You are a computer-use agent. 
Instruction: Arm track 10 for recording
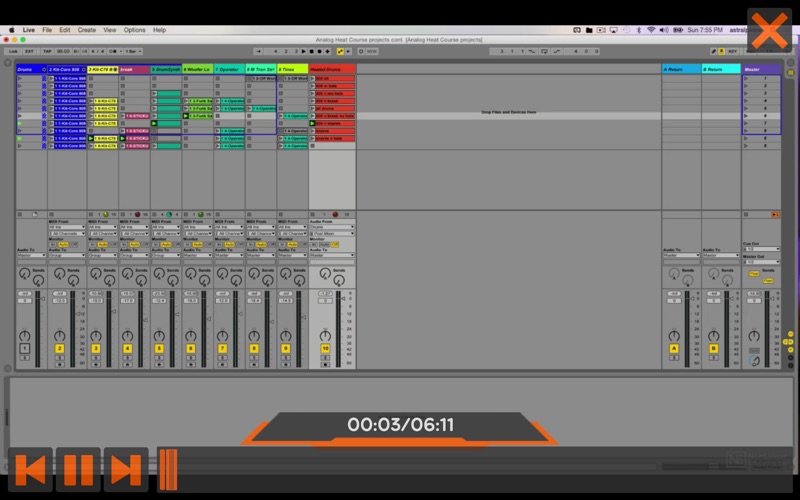(x=325, y=365)
